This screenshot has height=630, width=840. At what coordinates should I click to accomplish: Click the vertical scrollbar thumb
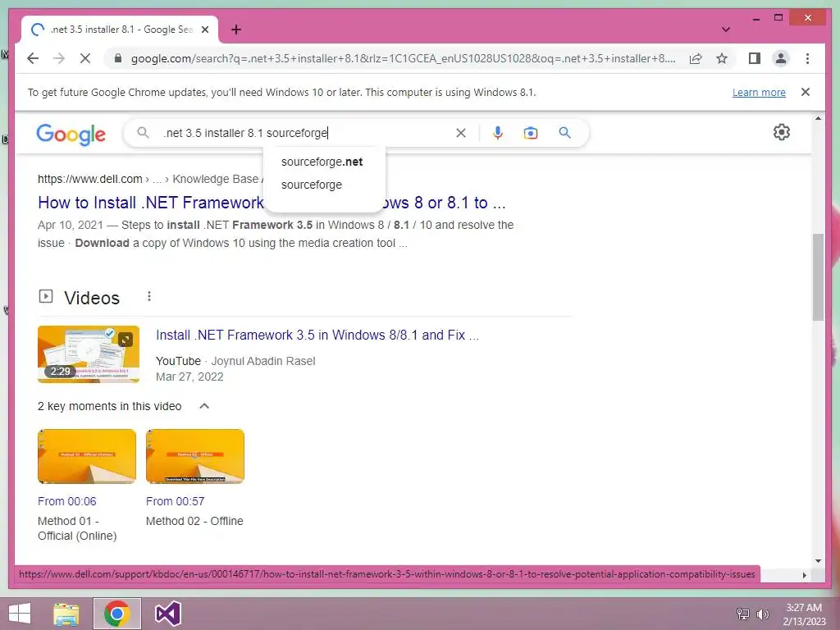coord(818,277)
